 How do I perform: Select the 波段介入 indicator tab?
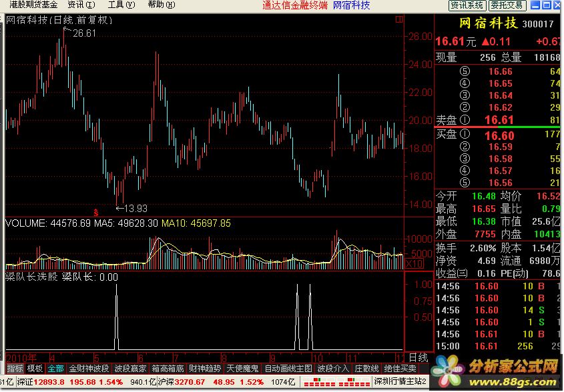333,368
